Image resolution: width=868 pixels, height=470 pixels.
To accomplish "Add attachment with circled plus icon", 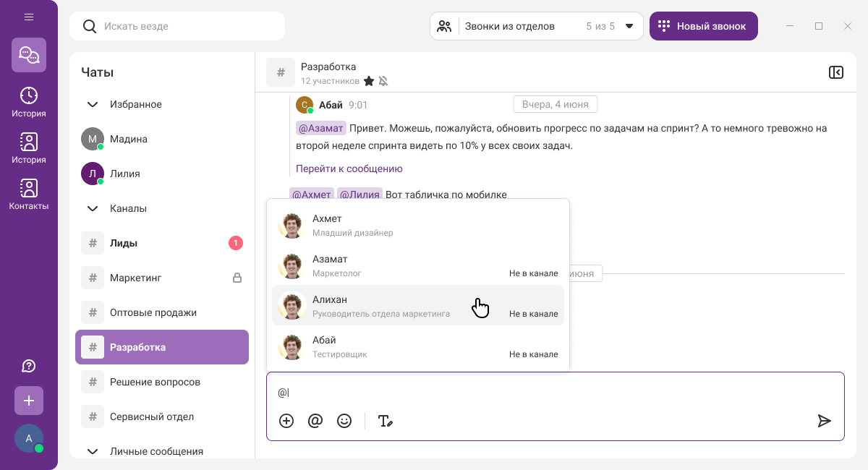I will click(x=286, y=421).
